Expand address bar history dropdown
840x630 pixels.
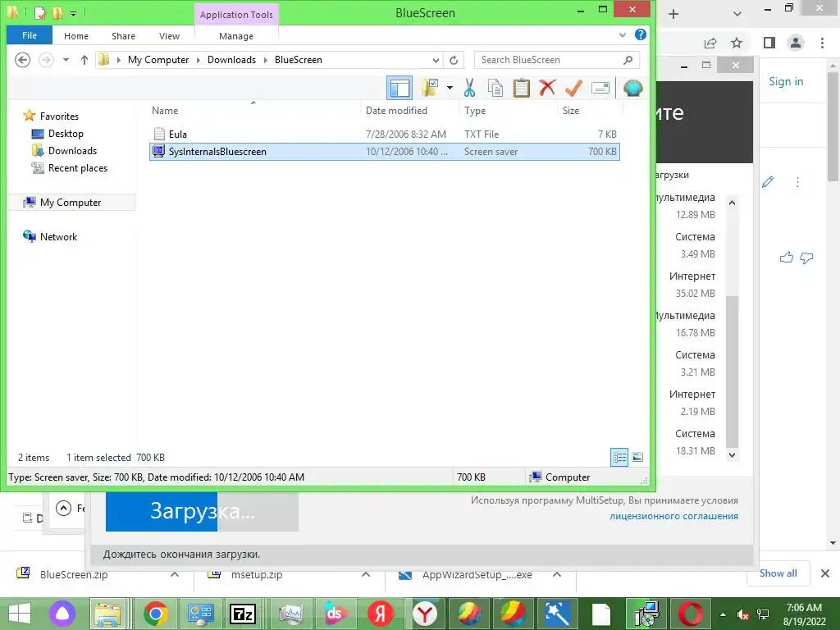[x=436, y=60]
